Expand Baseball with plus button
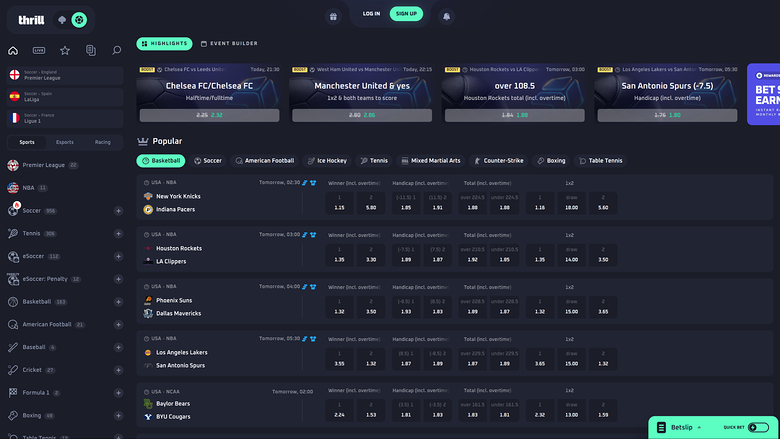The image size is (780, 439). pos(118,348)
